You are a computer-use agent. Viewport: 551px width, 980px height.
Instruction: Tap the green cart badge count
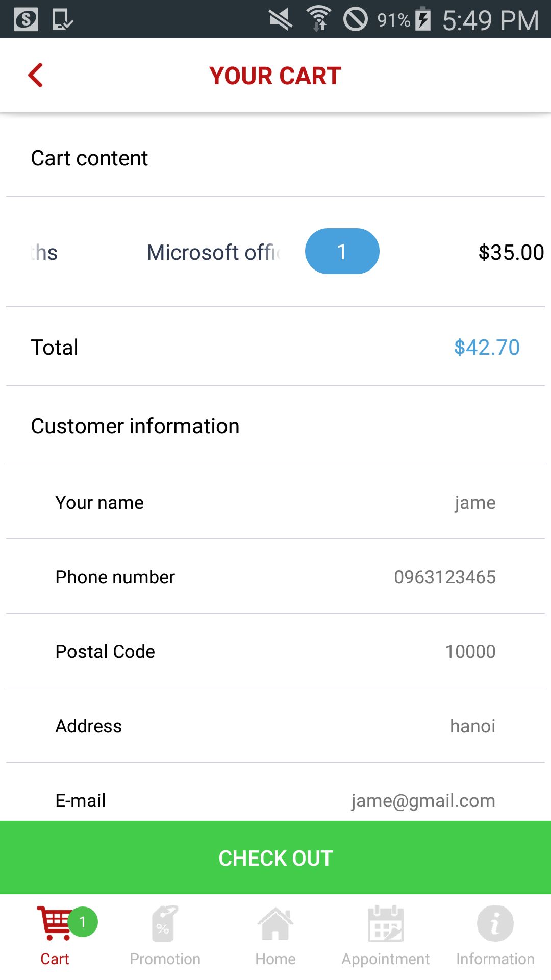tap(83, 922)
